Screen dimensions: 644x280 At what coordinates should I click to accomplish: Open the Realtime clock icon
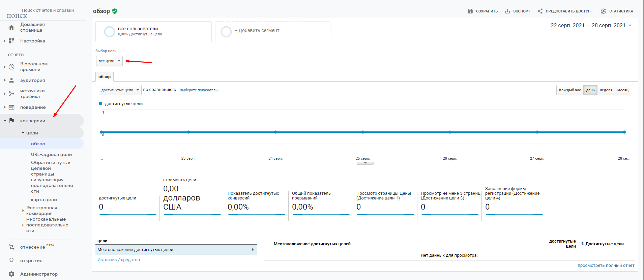11,67
